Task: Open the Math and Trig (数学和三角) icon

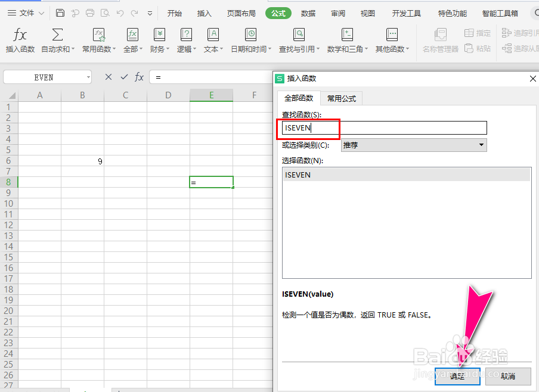Action: [x=347, y=35]
